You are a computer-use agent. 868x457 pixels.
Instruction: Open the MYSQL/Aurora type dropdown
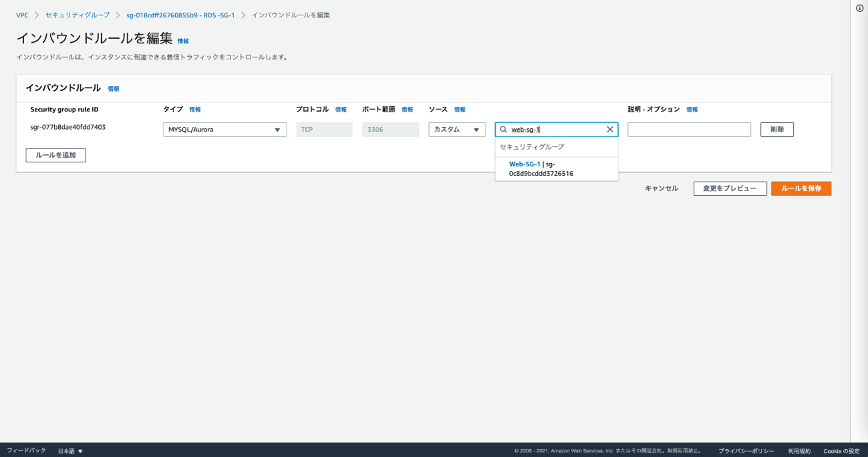coord(225,130)
